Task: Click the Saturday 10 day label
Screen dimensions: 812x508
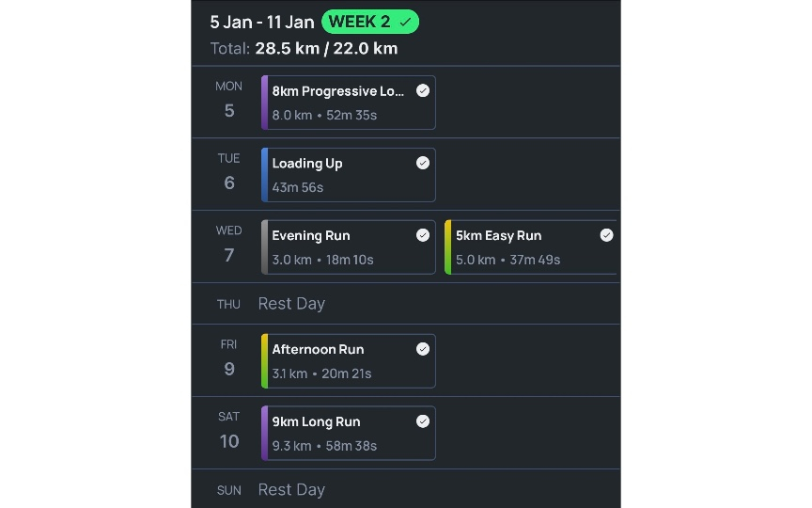Action: click(x=229, y=431)
